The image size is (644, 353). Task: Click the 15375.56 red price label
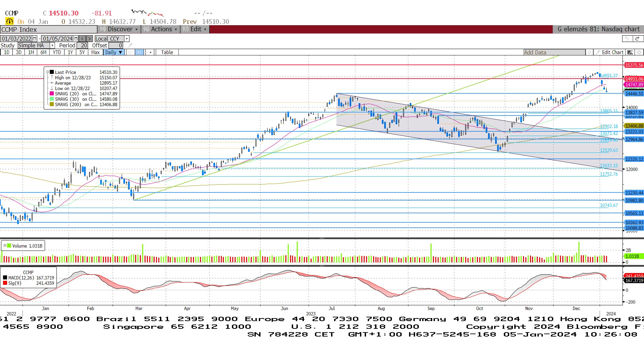634,65
